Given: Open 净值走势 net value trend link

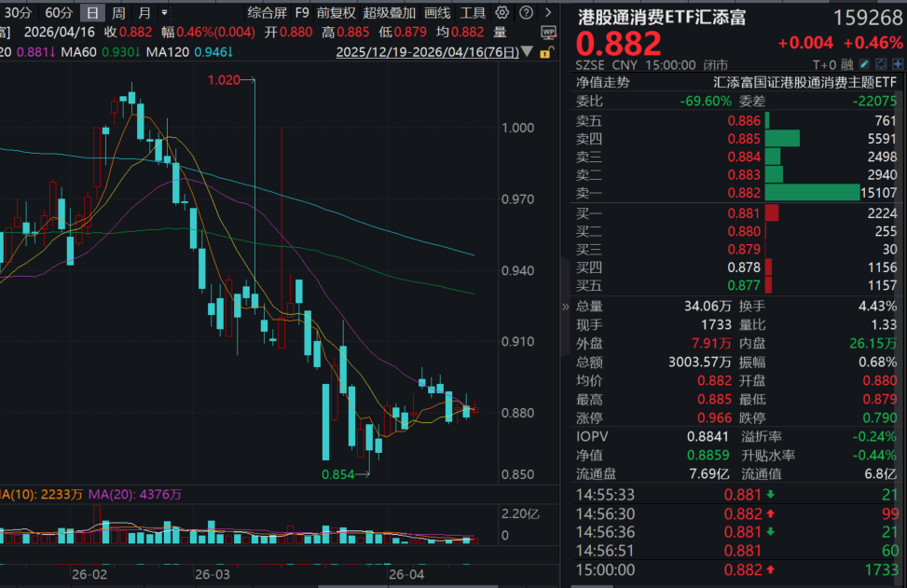Looking at the screenshot, I should (x=602, y=82).
